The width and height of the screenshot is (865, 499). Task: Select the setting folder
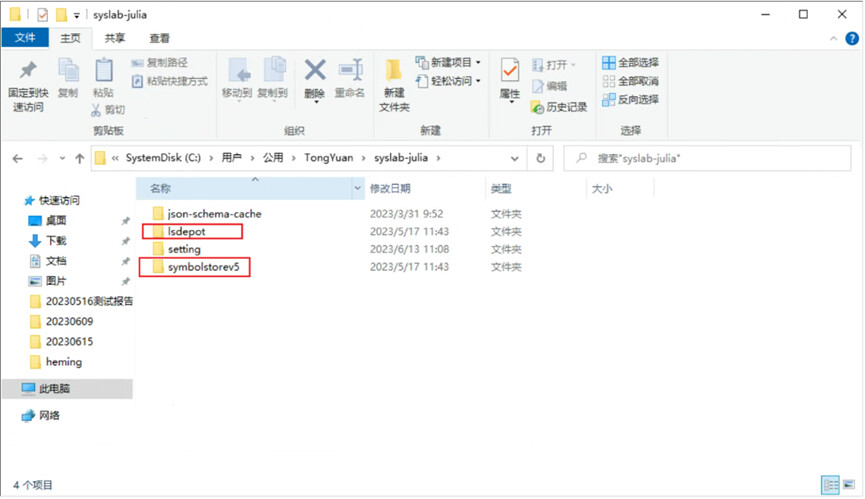click(x=184, y=249)
